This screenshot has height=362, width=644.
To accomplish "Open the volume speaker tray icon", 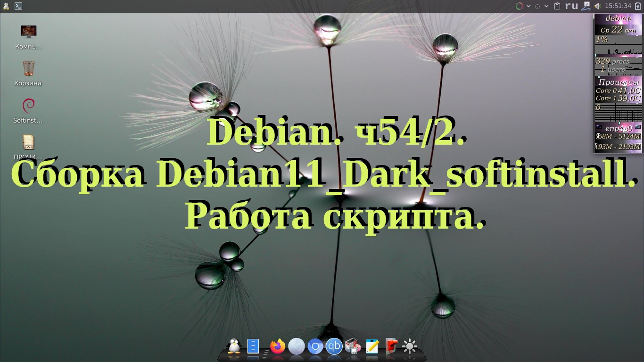I will [x=597, y=6].
